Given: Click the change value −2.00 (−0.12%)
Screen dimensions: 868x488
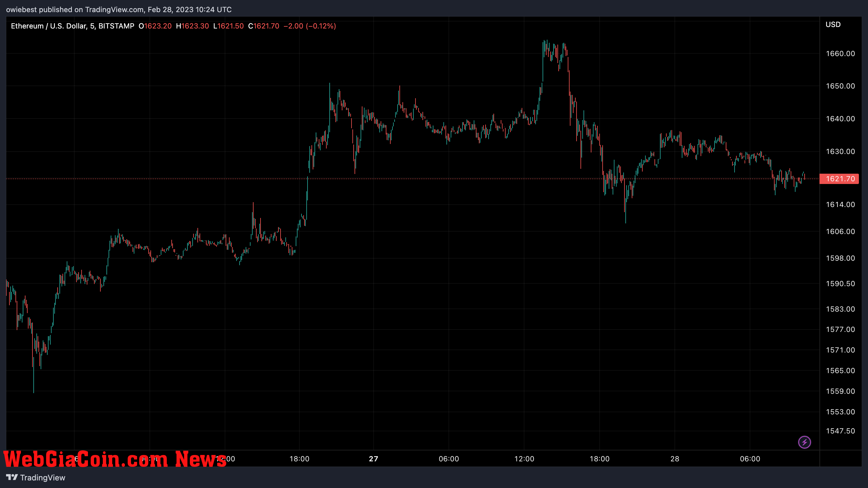Looking at the screenshot, I should (x=310, y=26).
